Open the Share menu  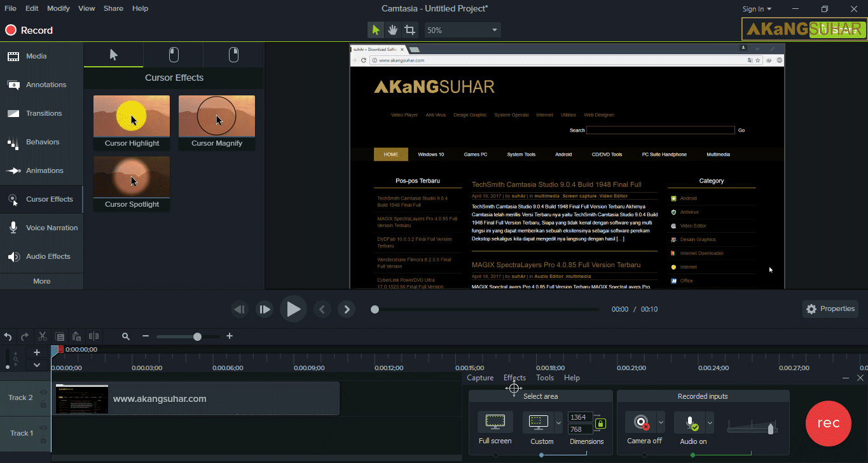click(x=113, y=8)
